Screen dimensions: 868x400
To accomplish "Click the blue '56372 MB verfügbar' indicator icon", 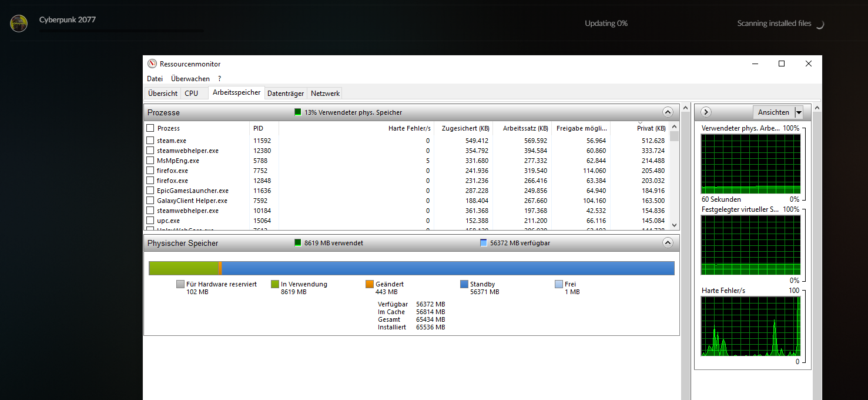I will (484, 243).
